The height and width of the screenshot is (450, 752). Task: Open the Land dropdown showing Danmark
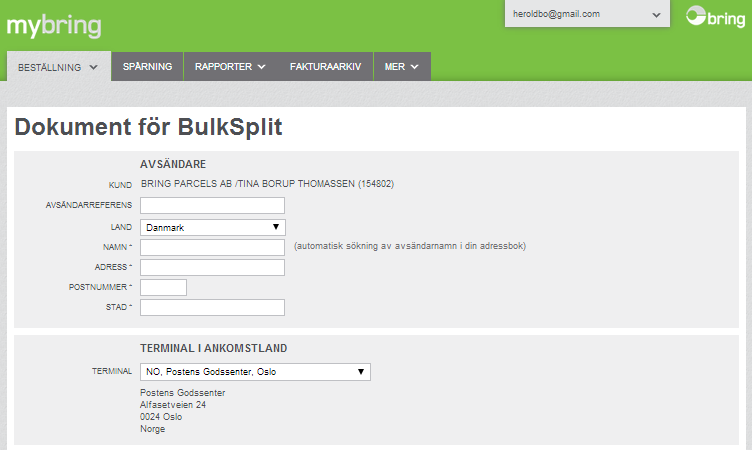point(212,227)
